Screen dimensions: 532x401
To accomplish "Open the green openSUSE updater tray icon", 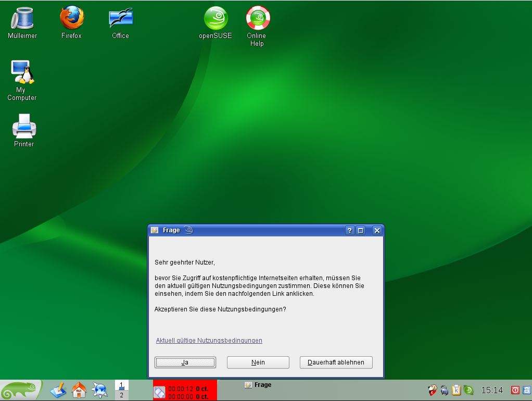I will pos(468,391).
